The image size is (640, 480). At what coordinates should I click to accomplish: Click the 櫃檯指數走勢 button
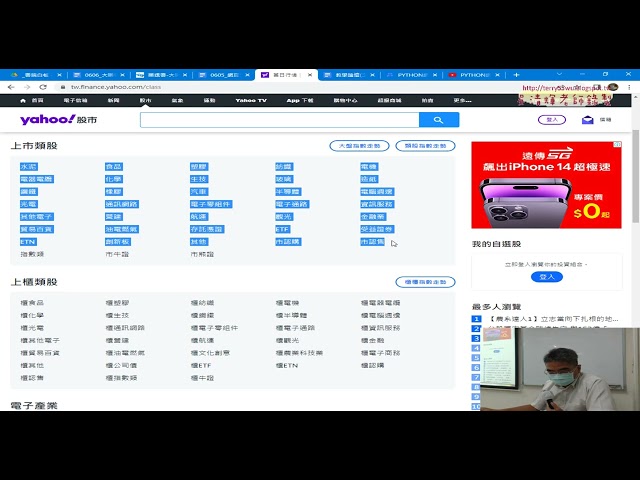[x=425, y=282]
